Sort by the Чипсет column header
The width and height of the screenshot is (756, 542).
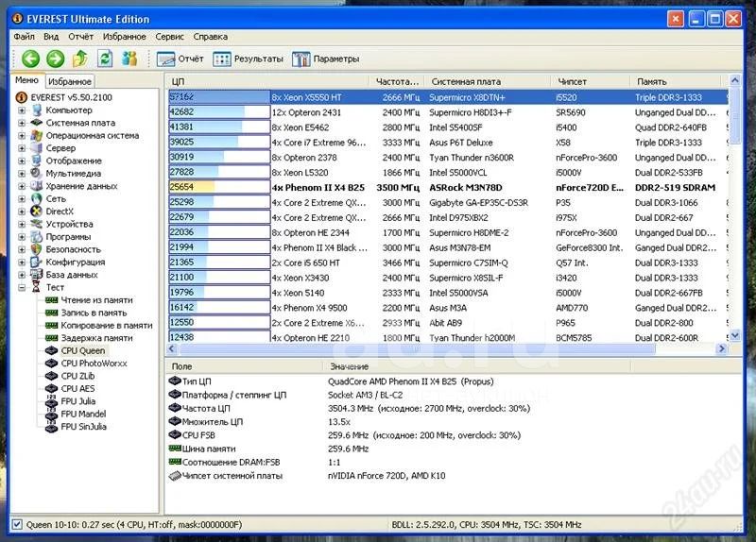(x=590, y=82)
